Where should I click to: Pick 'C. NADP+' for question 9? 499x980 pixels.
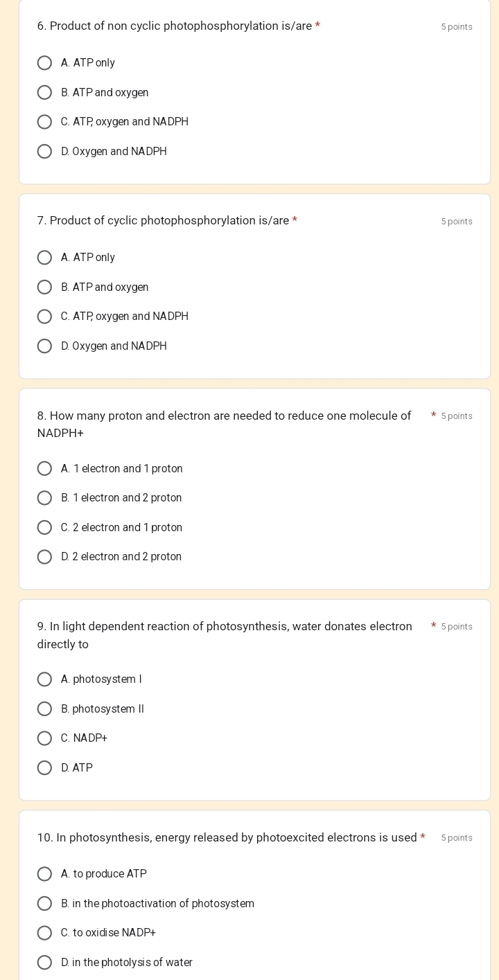tap(44, 738)
